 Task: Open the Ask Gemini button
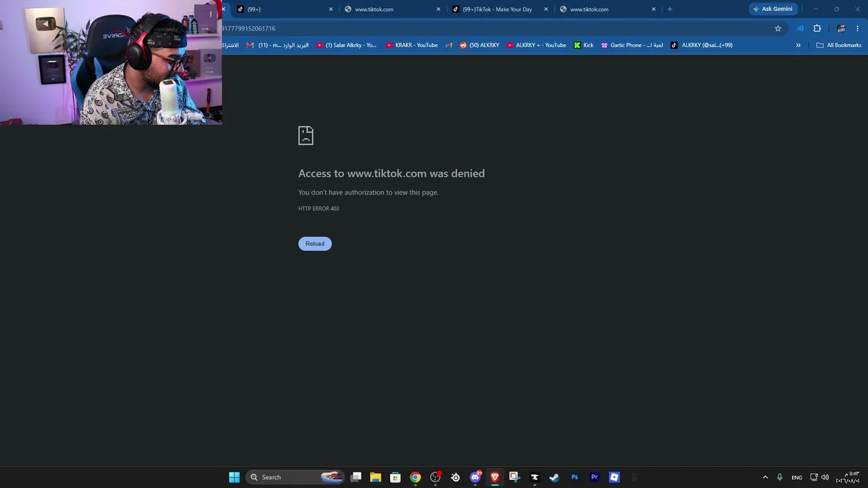pos(772,9)
